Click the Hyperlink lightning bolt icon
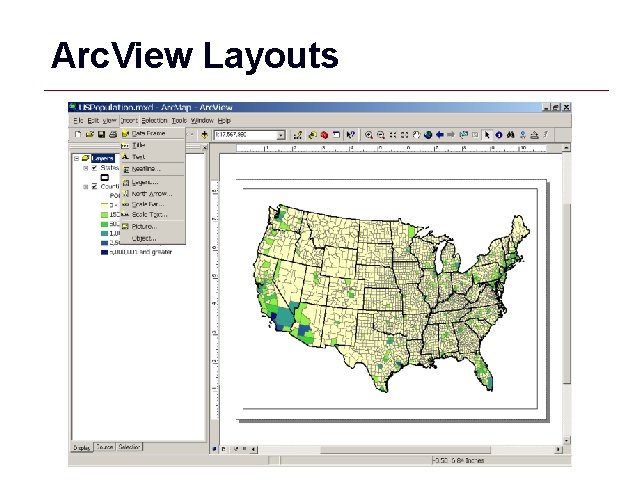Screen dimensions: 640x480 [546, 135]
